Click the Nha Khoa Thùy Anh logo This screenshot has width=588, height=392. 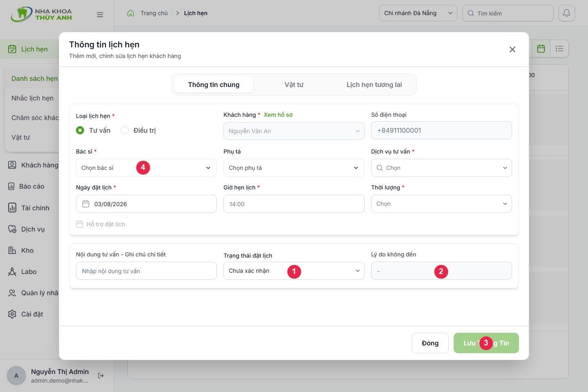pyautogui.click(x=41, y=14)
